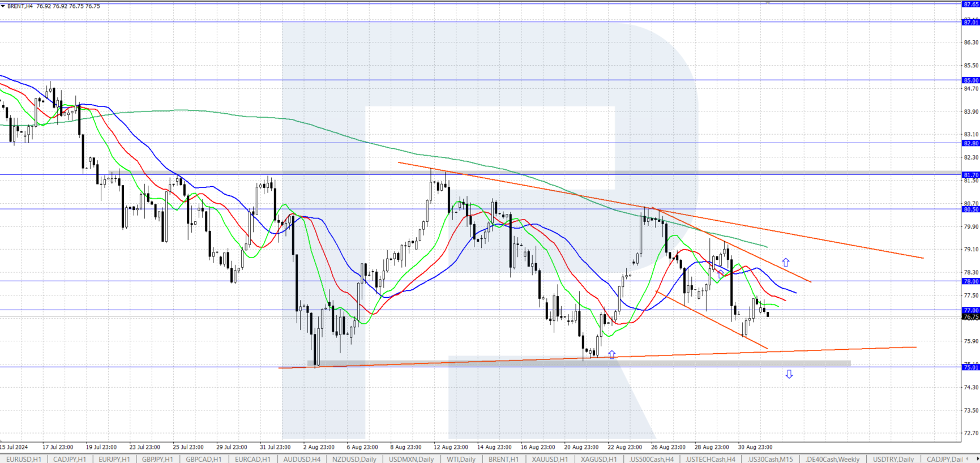The image size is (980, 463).
Task: Click the 30 Aug 23:00 time label
Action: (x=755, y=447)
